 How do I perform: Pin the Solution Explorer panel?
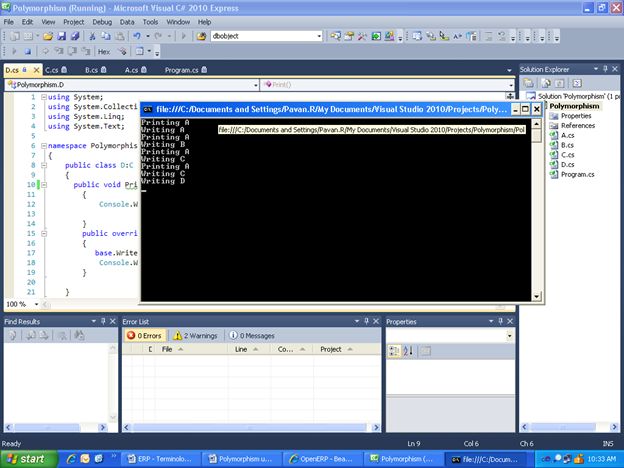click(x=603, y=70)
